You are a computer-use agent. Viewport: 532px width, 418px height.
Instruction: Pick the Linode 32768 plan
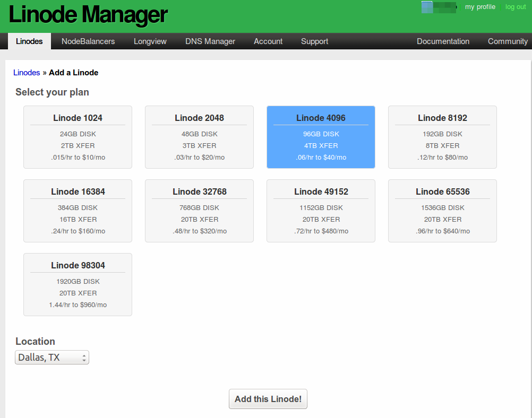pyautogui.click(x=199, y=211)
